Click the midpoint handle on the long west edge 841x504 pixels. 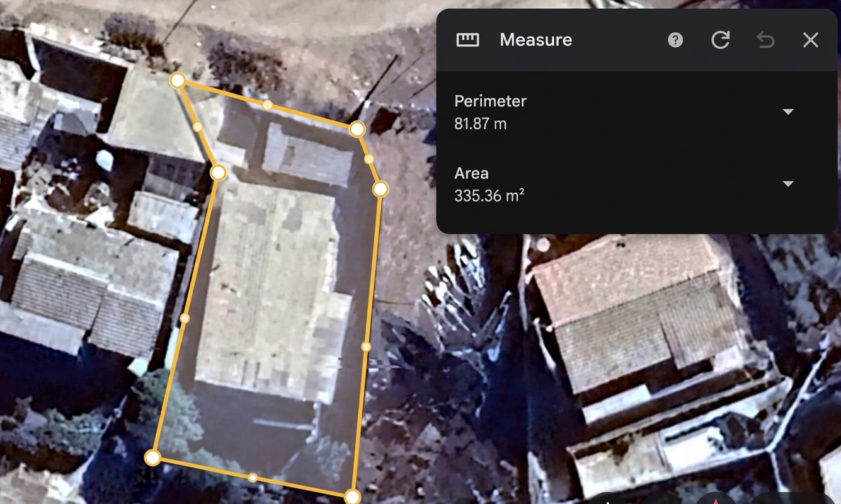click(x=185, y=318)
